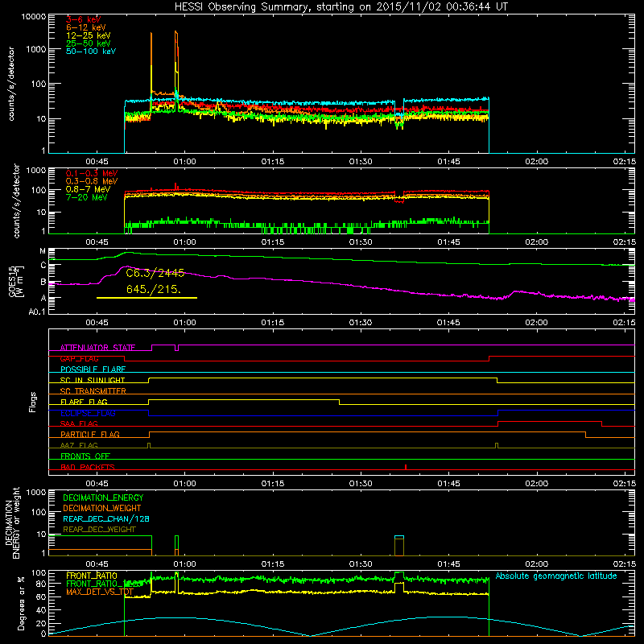644x644 pixels.
Task: Click the 'REAR_DEC_CHAN/128' legend label
Action: click(x=106, y=518)
